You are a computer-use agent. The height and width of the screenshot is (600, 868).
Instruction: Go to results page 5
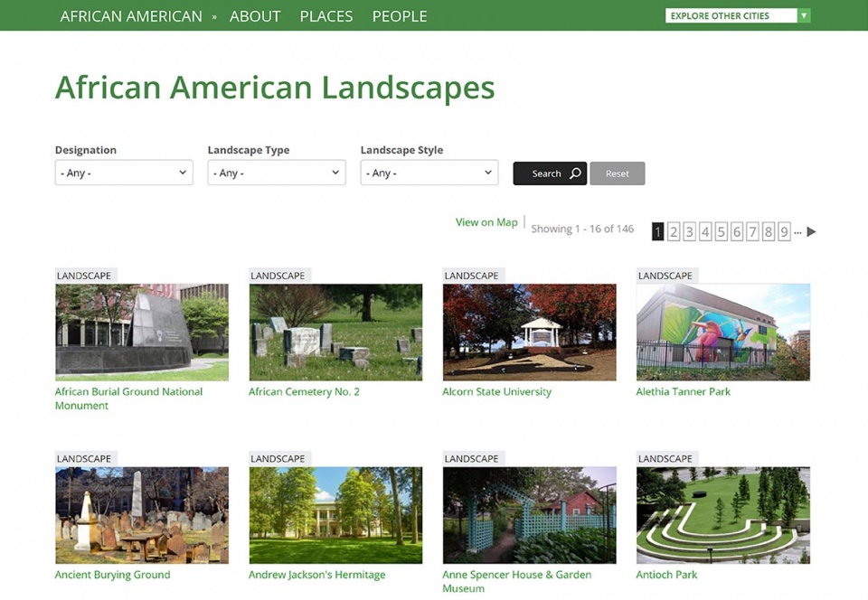coord(721,231)
